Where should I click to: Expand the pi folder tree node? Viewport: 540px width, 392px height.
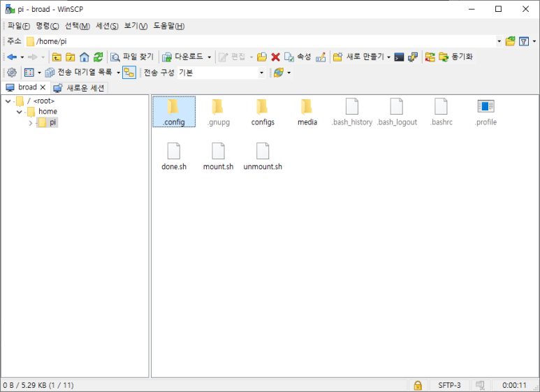tap(31, 123)
